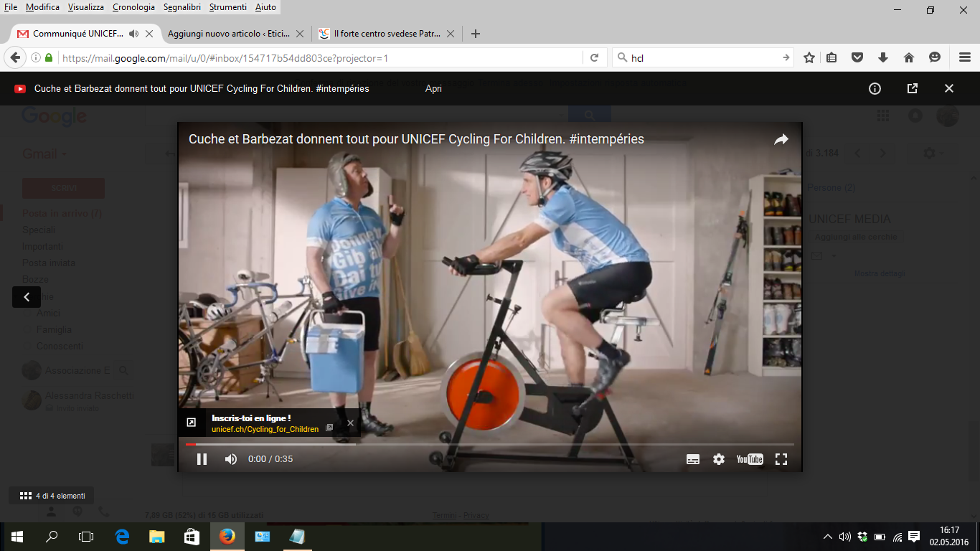Open File Explorer from the taskbar
The height and width of the screenshot is (551, 980).
tap(156, 537)
